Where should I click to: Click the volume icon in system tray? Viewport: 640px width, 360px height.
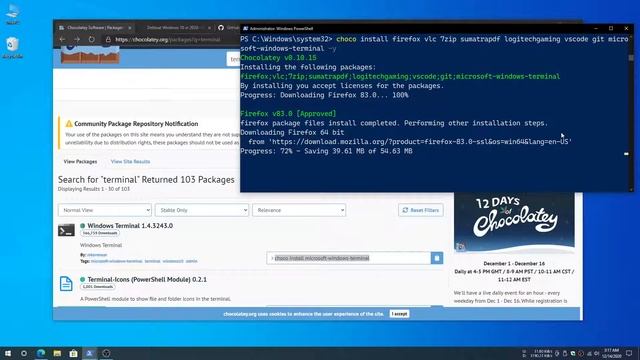coord(596,353)
